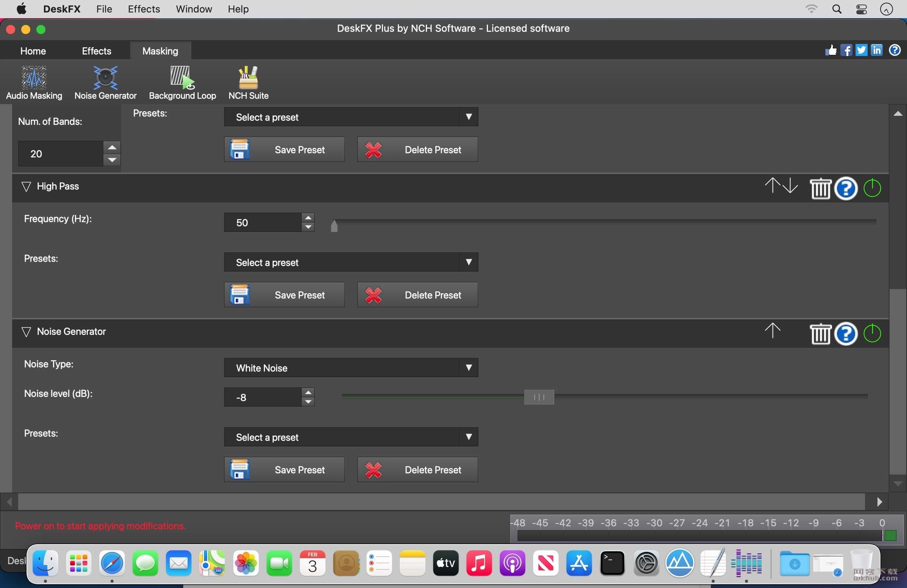Toggle power for the High Pass effect
907x588 pixels.
(x=872, y=188)
